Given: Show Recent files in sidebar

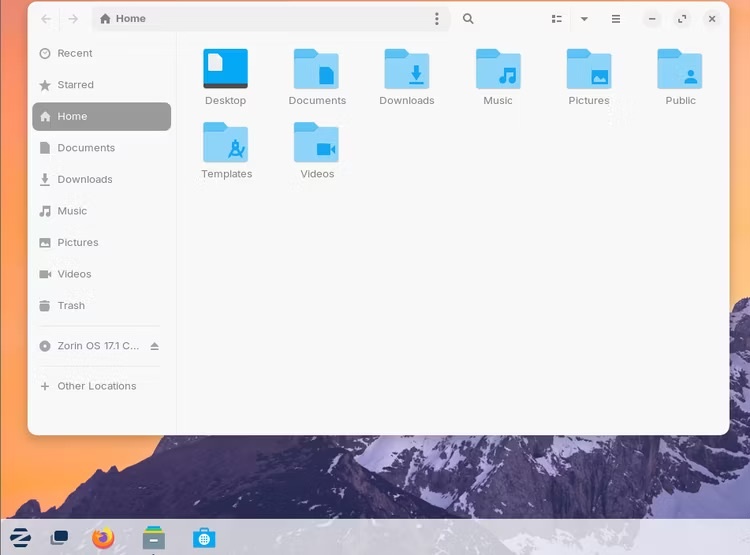Looking at the screenshot, I should tap(101, 53).
